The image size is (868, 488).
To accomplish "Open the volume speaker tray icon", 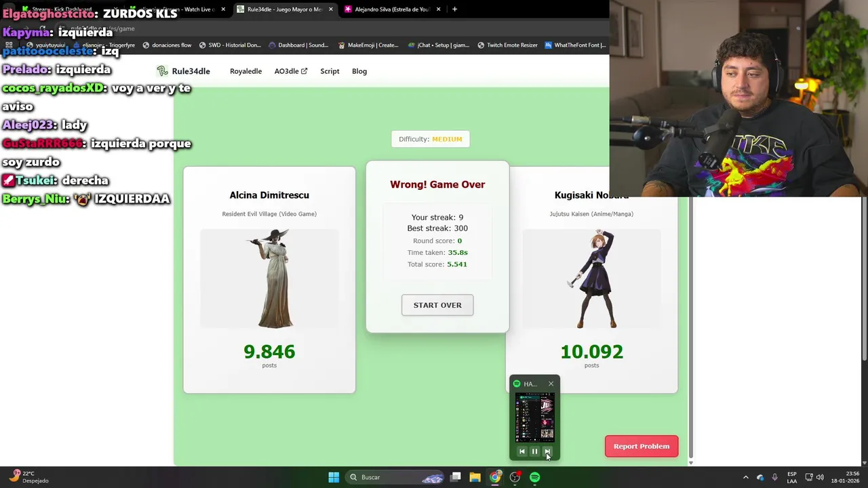I will [820, 477].
